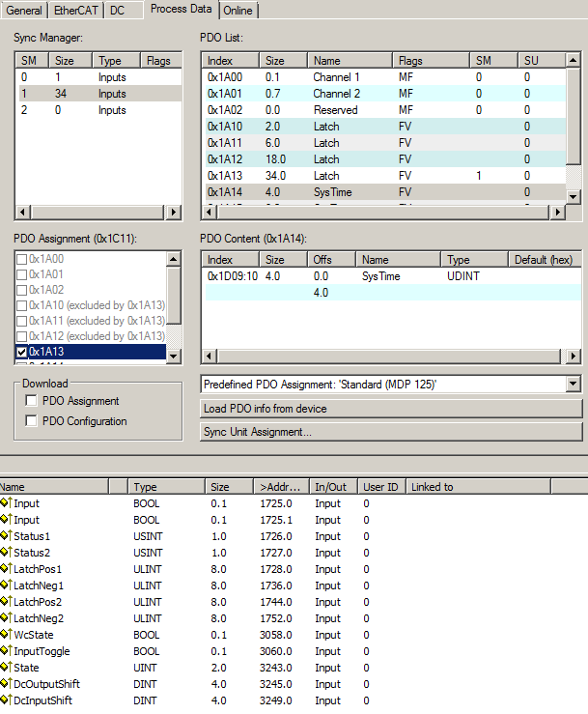This screenshot has width=588, height=714.
Task: Click the LatchNeg2 variable icon
Action: pyautogui.click(x=6, y=617)
